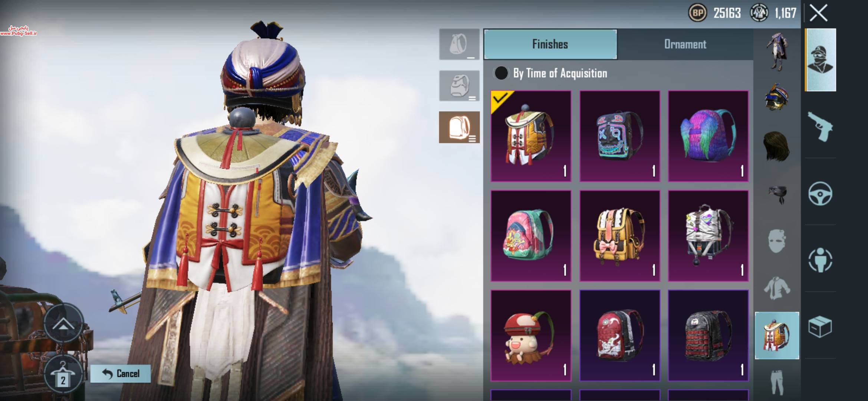
Task: Select the jacket clothing slot
Action: pos(777,288)
